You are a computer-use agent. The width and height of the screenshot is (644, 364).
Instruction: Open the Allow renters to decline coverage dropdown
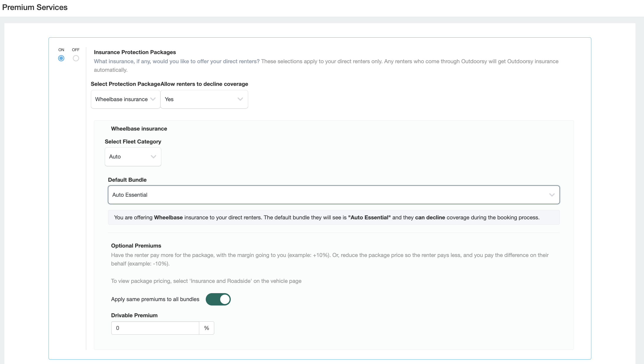pos(204,99)
